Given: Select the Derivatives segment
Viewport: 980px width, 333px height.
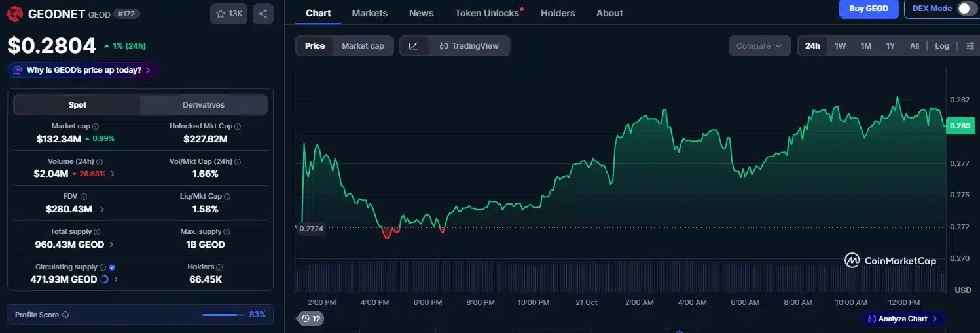Looking at the screenshot, I should pyautogui.click(x=204, y=105).
